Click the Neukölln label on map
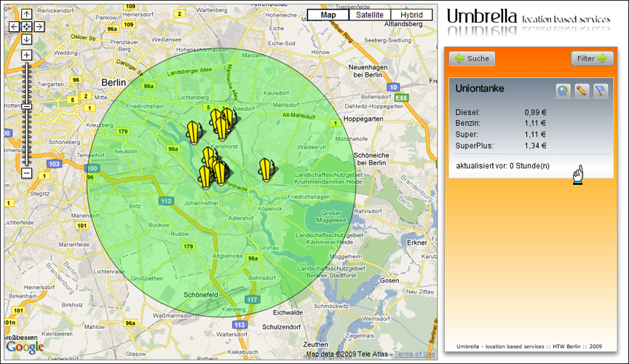The image size is (629, 364). click(126, 151)
